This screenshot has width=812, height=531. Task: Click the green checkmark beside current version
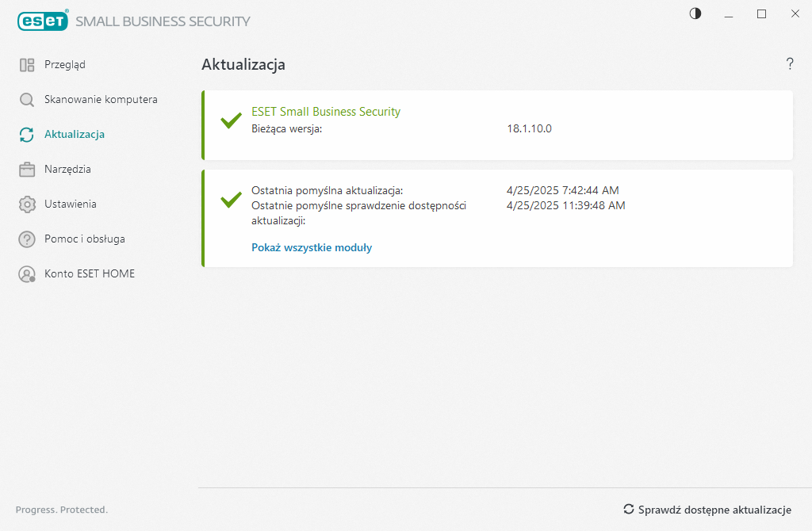231,121
